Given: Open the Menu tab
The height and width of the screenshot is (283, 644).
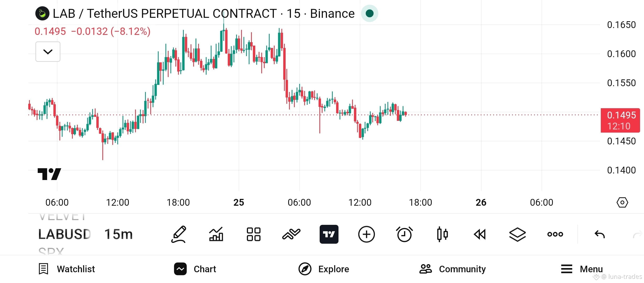Looking at the screenshot, I should 582,269.
